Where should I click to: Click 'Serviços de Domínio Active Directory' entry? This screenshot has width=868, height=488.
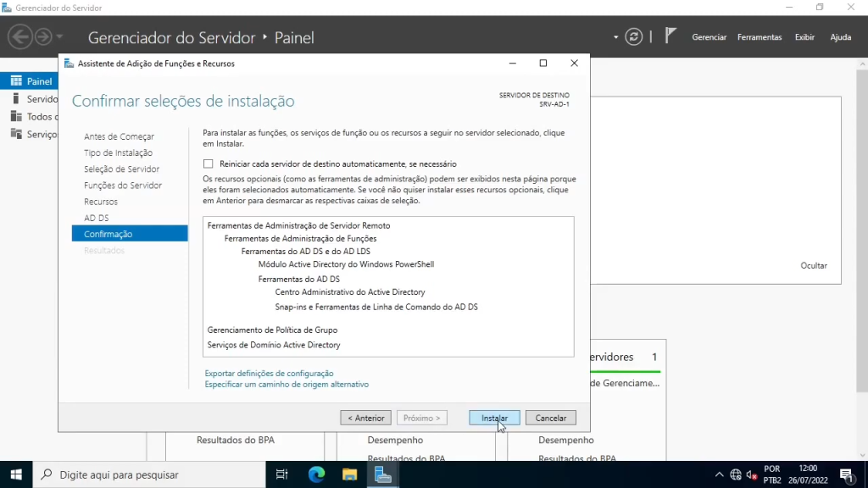tap(274, 346)
